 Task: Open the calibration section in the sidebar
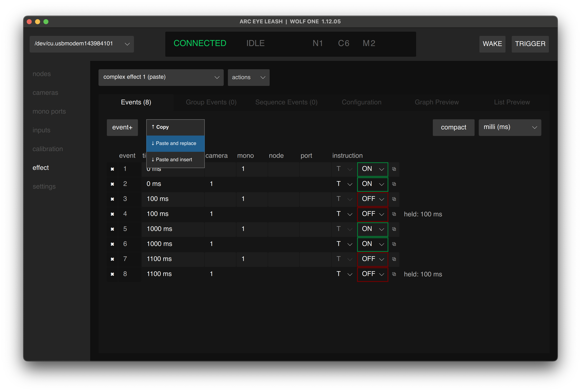tap(48, 149)
